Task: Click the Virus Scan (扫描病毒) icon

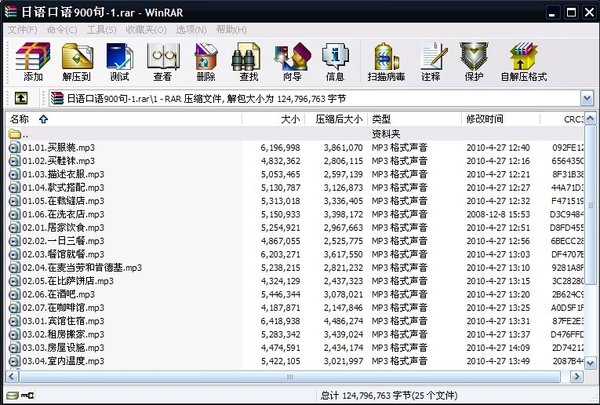Action: point(386,62)
